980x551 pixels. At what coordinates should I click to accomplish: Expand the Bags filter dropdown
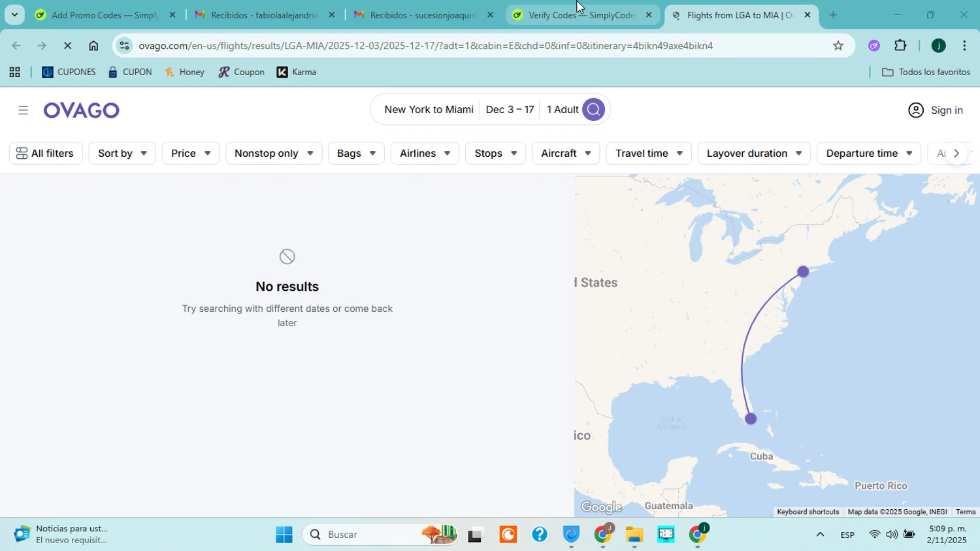(356, 153)
